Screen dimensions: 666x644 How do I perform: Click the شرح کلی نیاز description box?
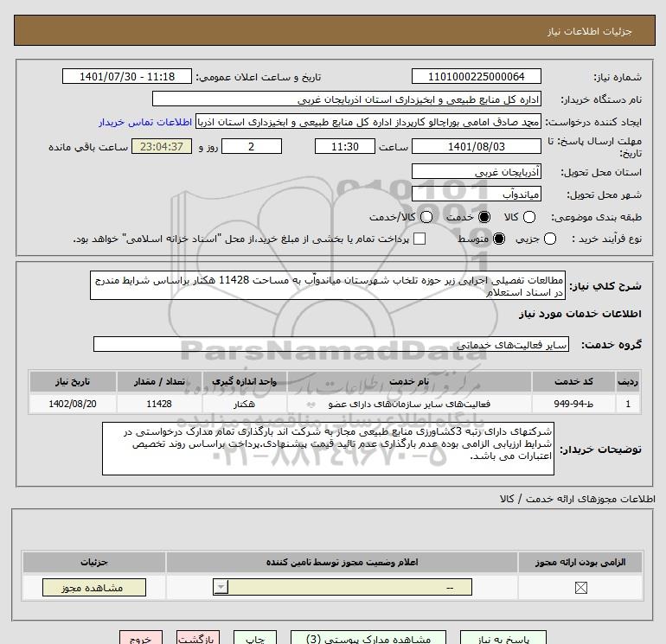tap(328, 286)
